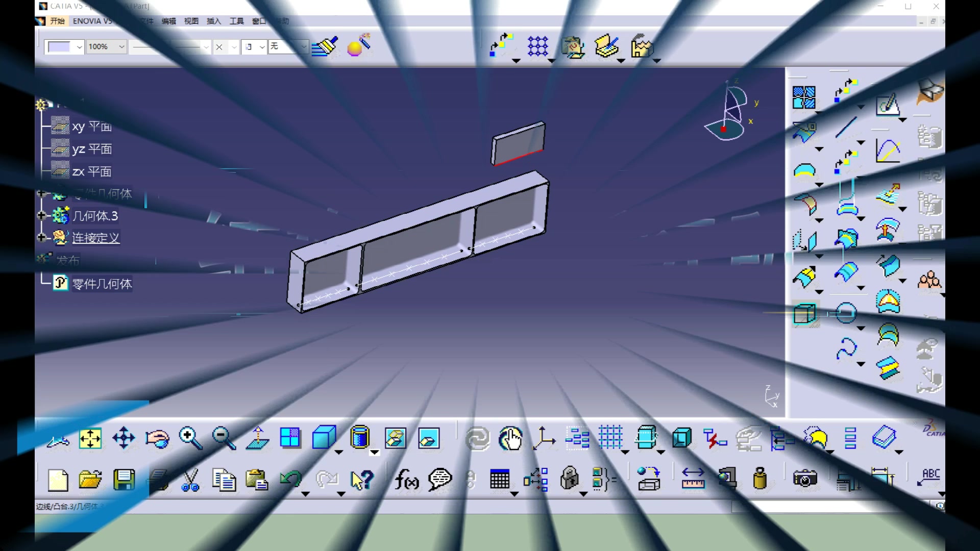This screenshot has width=980, height=551.
Task: Click the Painter brush icon
Action: click(325, 46)
